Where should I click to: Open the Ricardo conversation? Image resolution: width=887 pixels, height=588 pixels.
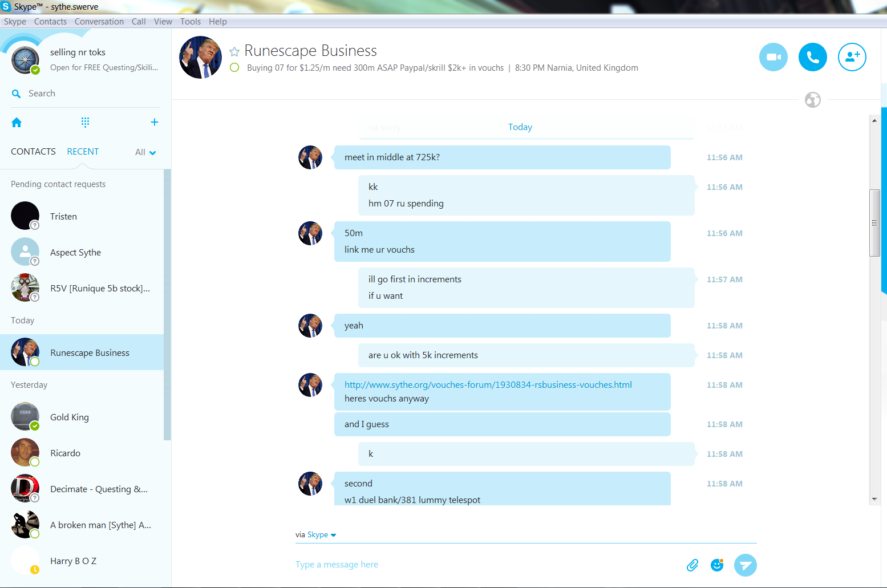(x=82, y=453)
